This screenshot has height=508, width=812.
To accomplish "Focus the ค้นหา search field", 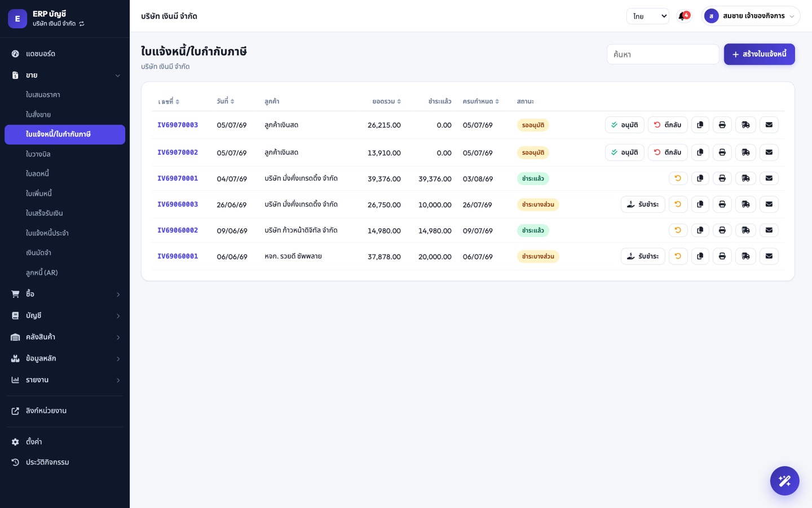I will click(x=663, y=54).
